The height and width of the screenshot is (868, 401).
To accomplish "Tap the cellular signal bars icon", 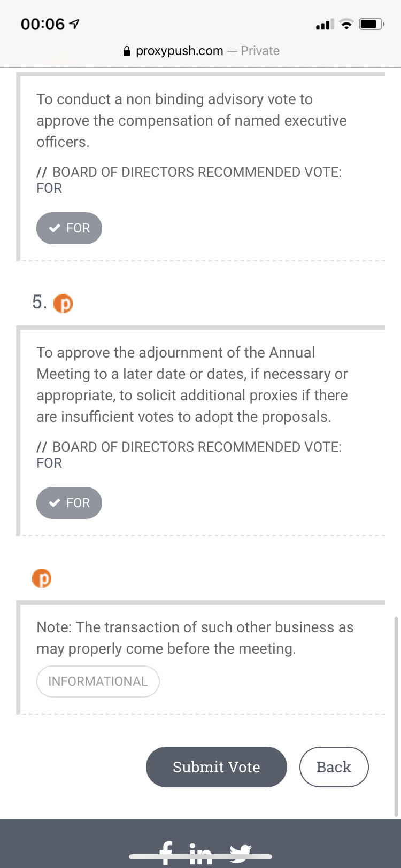I will (325, 24).
